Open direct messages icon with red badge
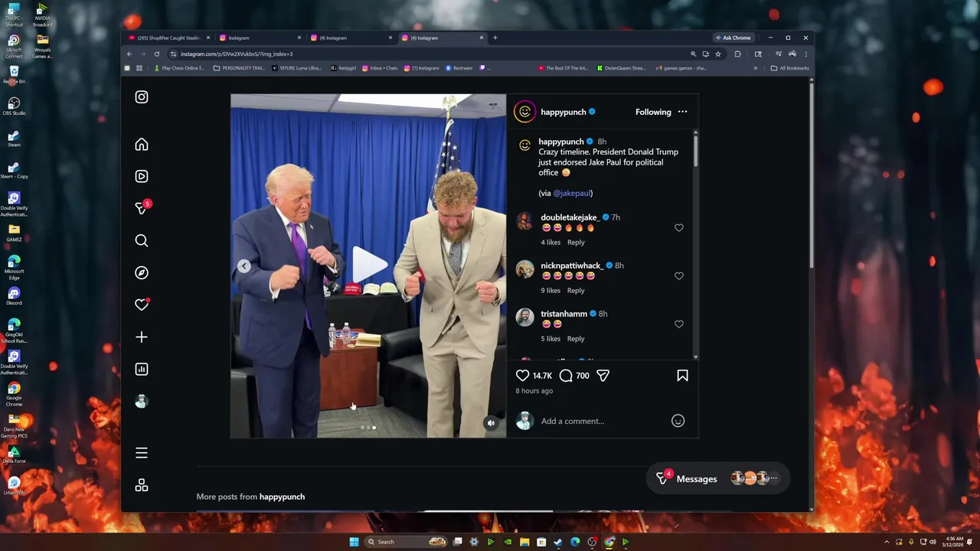Viewport: 980px width, 551px height. click(x=142, y=207)
